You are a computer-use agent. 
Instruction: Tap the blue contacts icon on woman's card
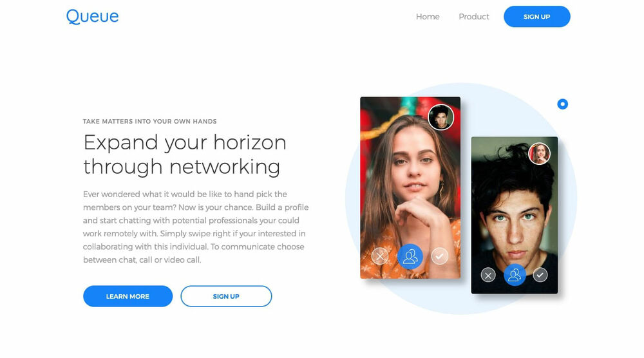tap(410, 257)
